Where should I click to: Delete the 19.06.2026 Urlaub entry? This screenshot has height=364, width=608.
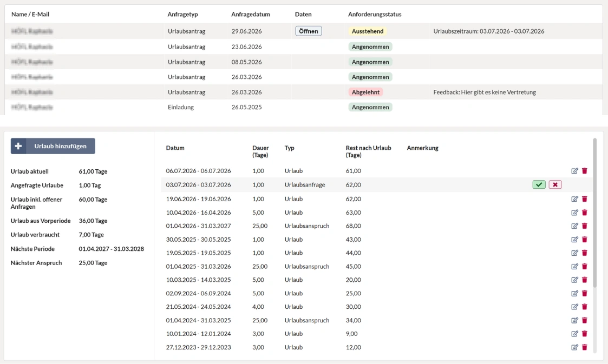tap(585, 199)
